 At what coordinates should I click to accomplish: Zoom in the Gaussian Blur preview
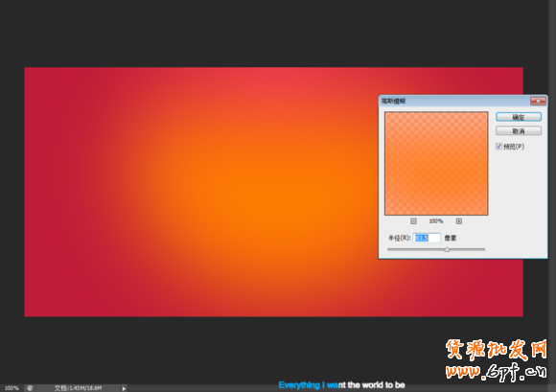(x=459, y=221)
